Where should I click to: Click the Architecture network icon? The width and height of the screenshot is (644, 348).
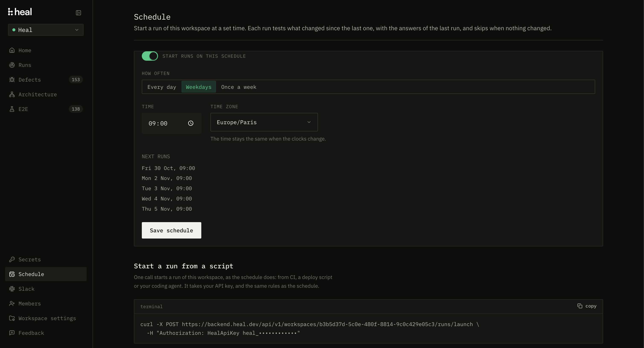click(12, 94)
